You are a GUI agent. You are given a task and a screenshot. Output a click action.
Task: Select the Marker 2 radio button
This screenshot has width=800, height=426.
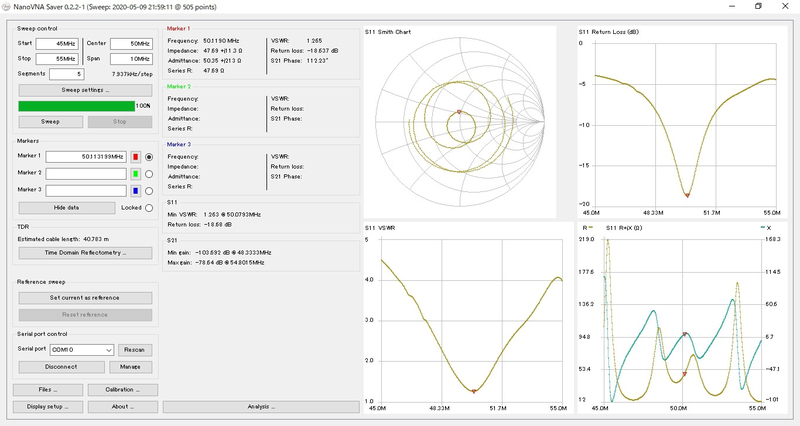[149, 174]
